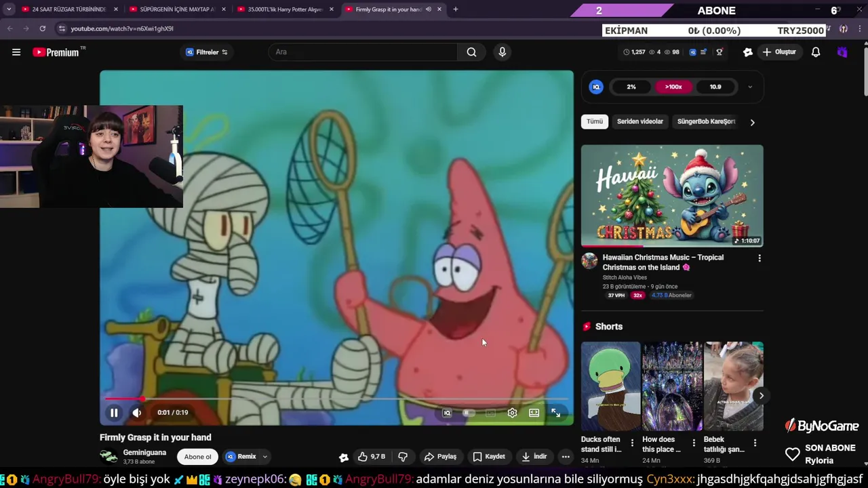The height and width of the screenshot is (488, 868).
Task: Open the Filtreler filter control
Action: [207, 52]
